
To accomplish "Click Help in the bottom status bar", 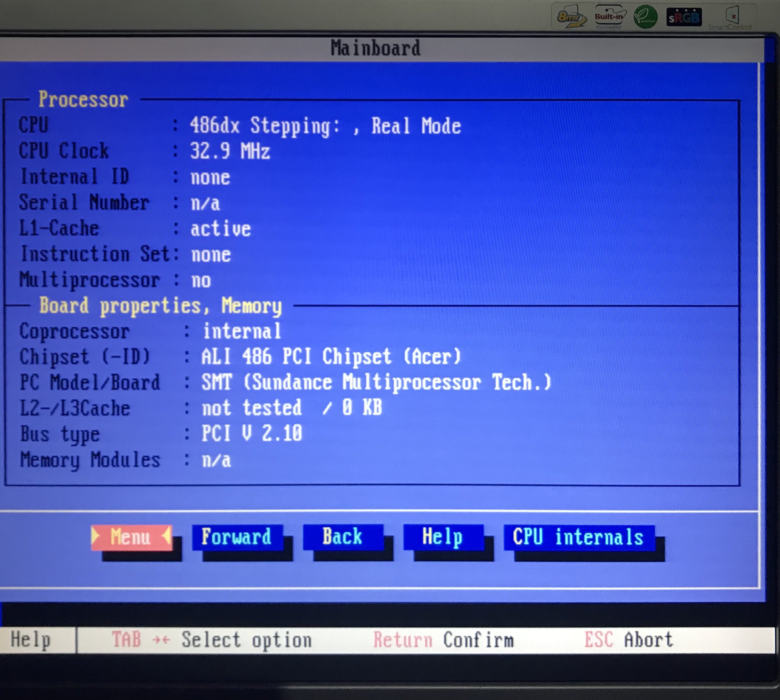I will [31, 640].
